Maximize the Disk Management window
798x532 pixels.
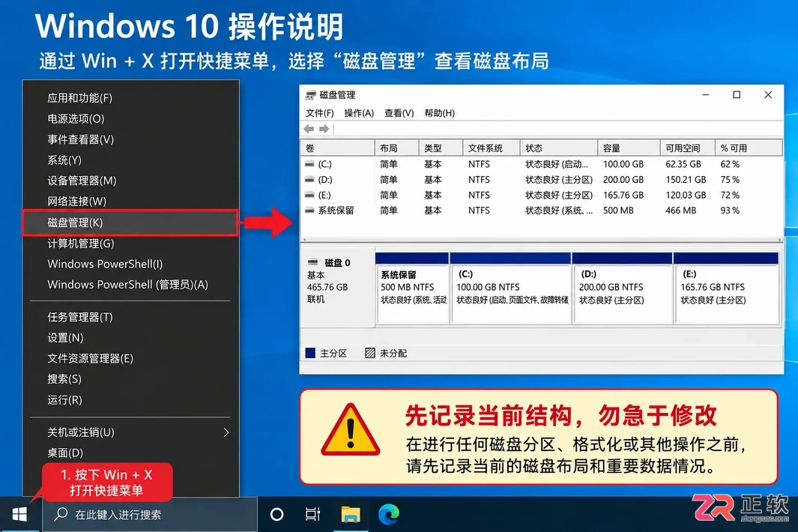[737, 94]
